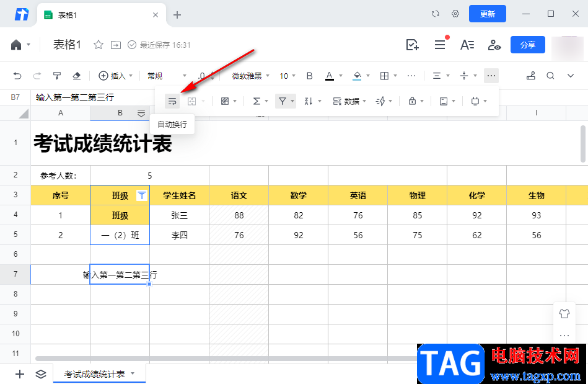The height and width of the screenshot is (384, 588).
Task: Click the refresh sync icon in title bar
Action: click(436, 14)
